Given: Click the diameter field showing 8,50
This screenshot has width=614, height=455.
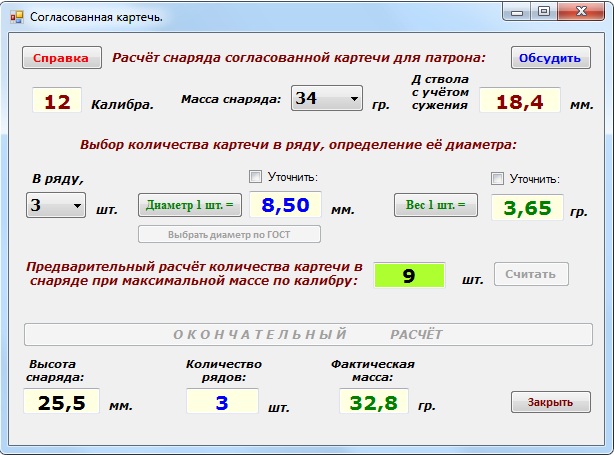Looking at the screenshot, I should [285, 205].
